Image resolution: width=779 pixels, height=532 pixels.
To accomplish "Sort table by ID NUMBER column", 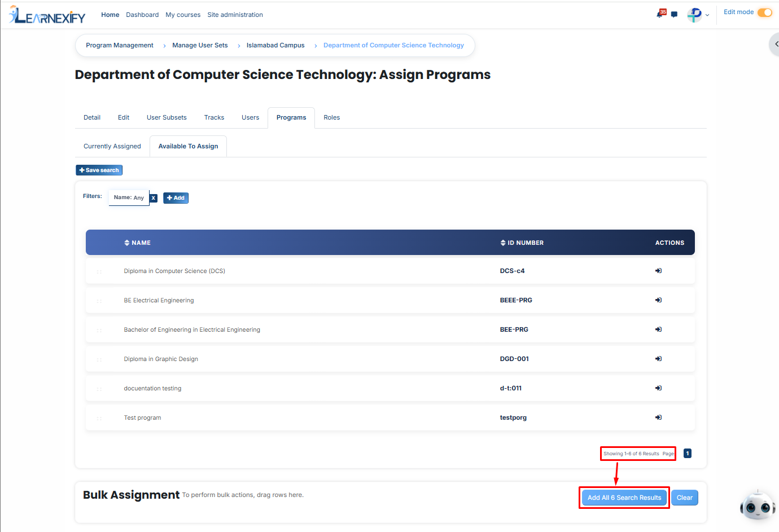I will [x=522, y=243].
